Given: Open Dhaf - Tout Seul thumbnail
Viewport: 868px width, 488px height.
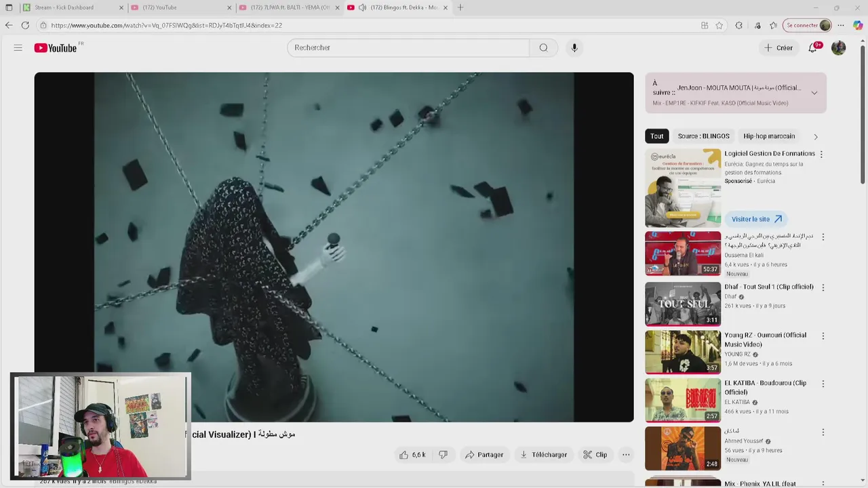Looking at the screenshot, I should coord(683,304).
